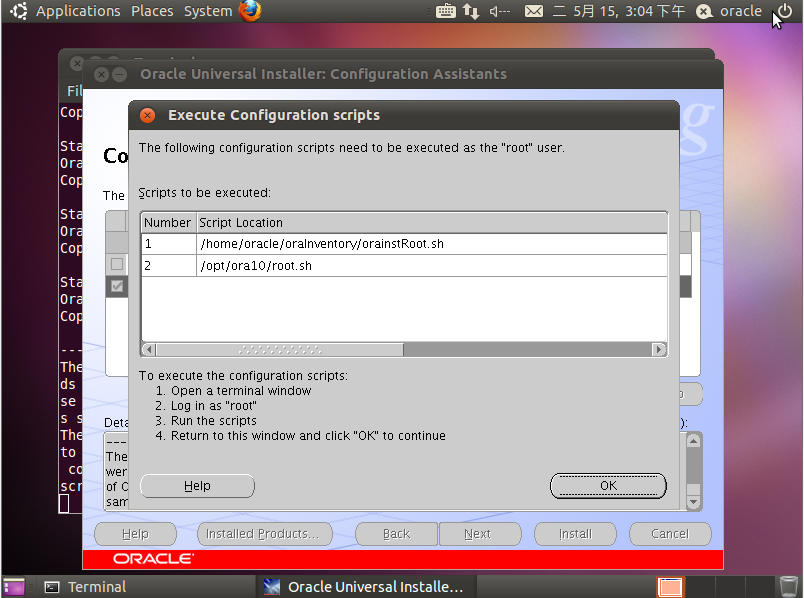Switch to Oracle Universal Installer taskbar entry

point(365,587)
